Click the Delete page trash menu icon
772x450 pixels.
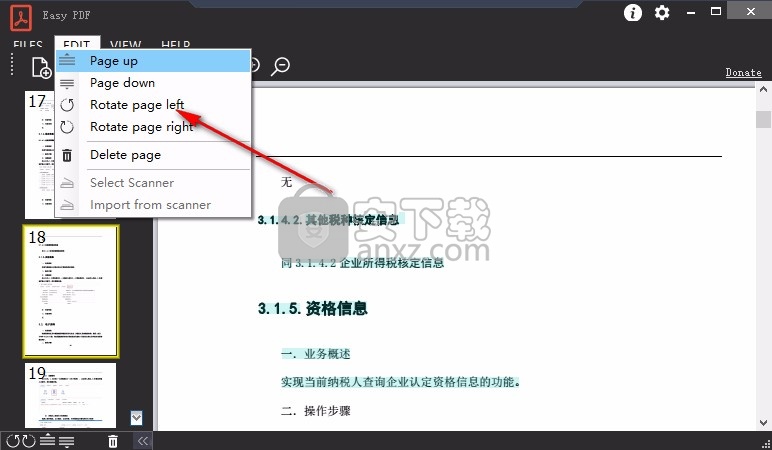click(67, 155)
